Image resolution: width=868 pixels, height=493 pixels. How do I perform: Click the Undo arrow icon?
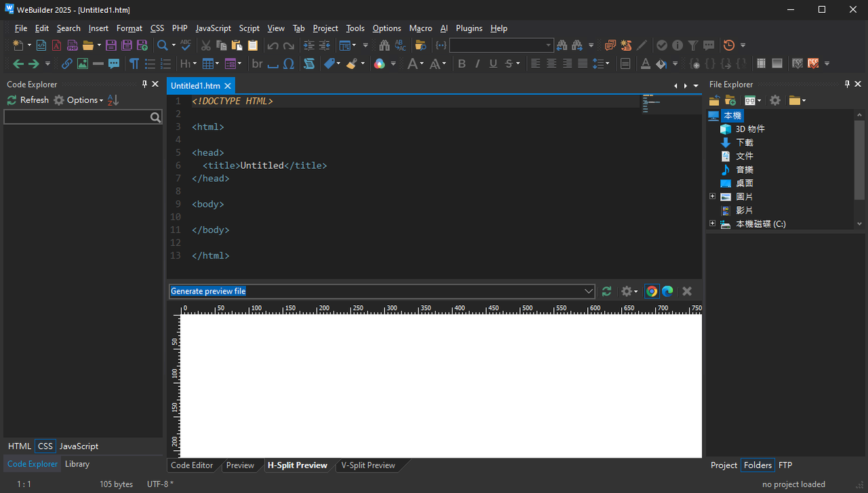[x=273, y=45]
